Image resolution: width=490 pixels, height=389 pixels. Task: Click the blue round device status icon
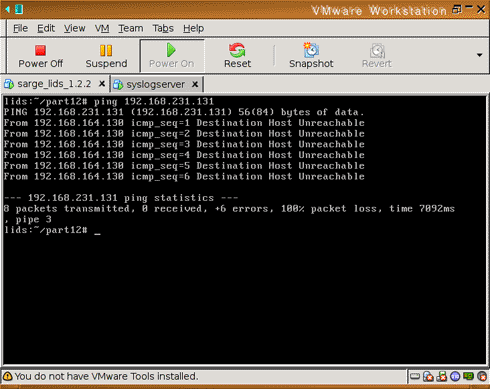tap(455, 376)
